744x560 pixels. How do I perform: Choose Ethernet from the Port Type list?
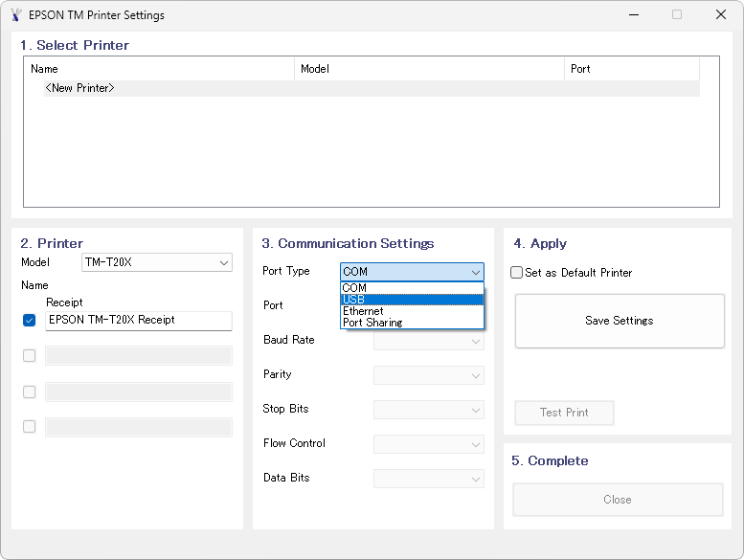(x=412, y=311)
